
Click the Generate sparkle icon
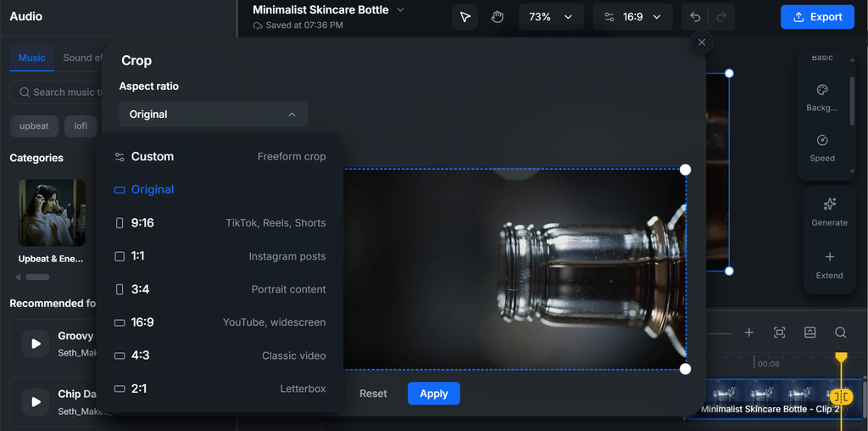(829, 204)
